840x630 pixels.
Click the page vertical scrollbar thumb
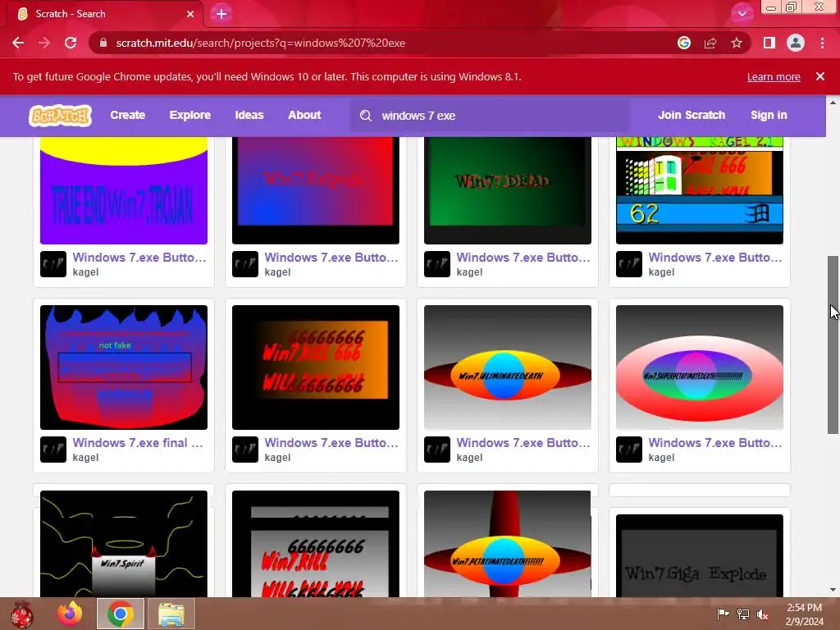833,345
